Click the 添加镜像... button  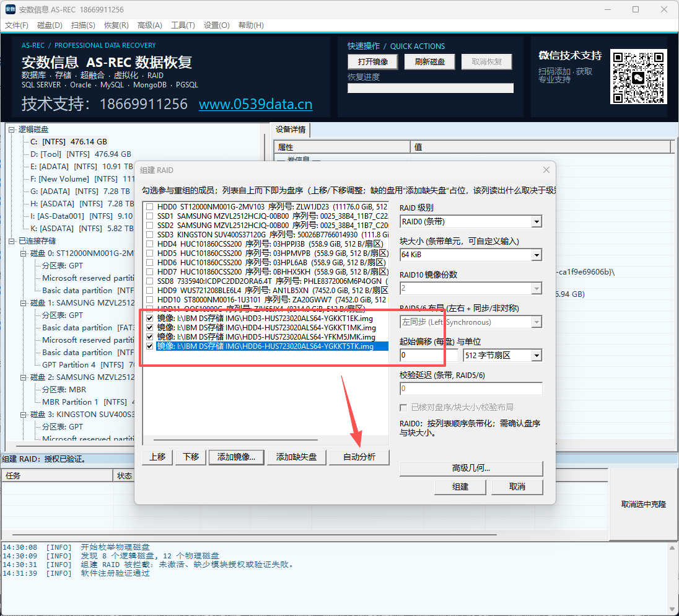pyautogui.click(x=237, y=457)
